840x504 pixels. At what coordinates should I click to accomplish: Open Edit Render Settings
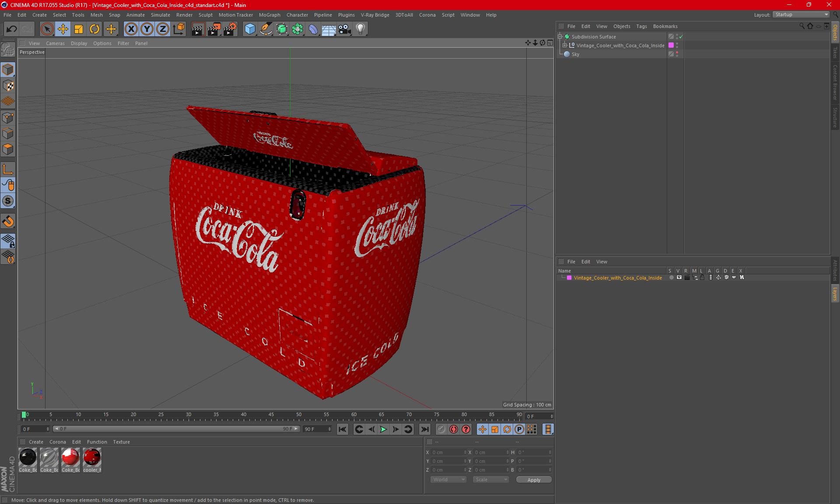[x=230, y=29]
